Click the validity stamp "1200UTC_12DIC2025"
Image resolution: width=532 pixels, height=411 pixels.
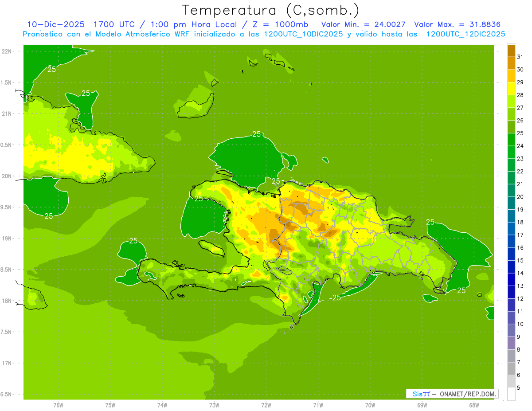point(465,34)
